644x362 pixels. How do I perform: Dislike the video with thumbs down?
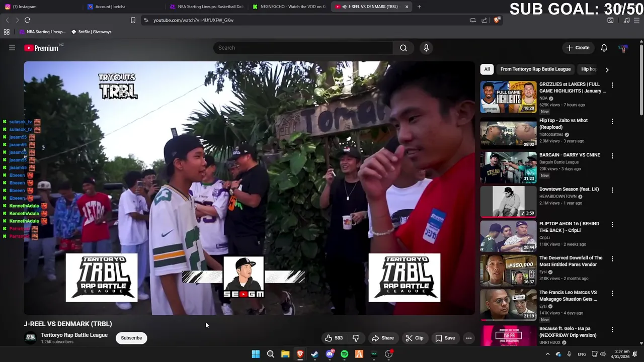click(x=356, y=338)
